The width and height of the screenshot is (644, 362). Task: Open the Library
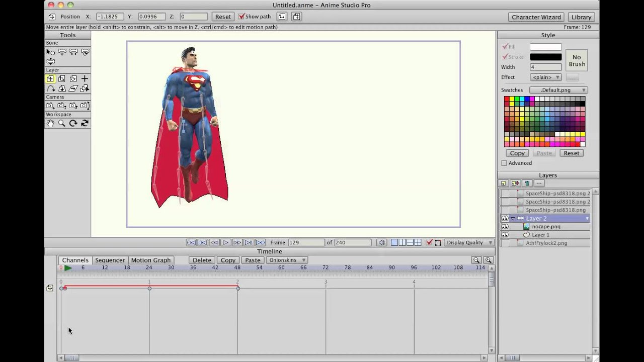pos(581,17)
